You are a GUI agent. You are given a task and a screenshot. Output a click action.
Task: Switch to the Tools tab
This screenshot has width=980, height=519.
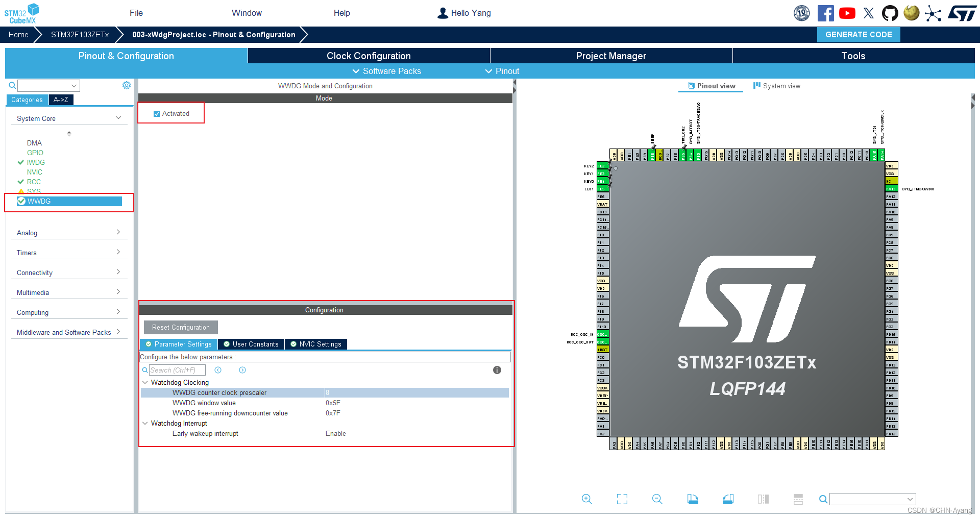(853, 56)
